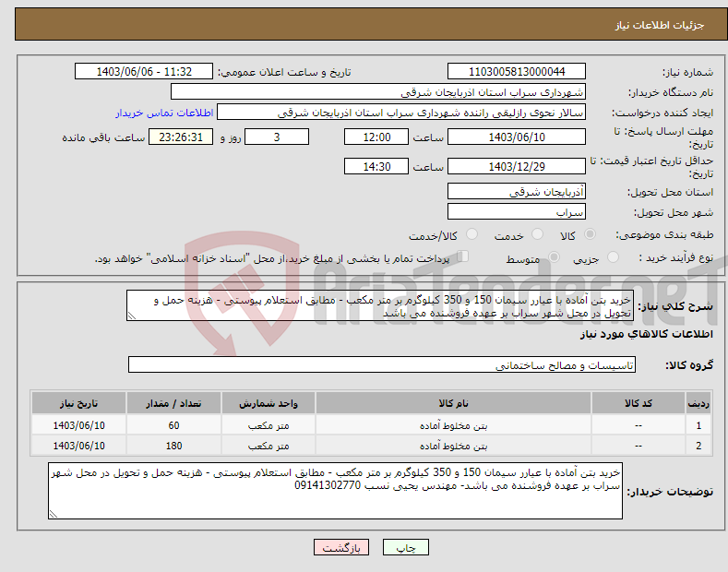Click the گروه کالا field تاسیسات و مصالح ساختمانی

[x=382, y=365]
